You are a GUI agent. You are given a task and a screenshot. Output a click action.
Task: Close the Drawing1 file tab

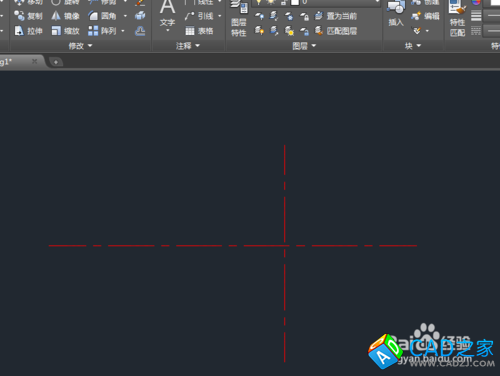34,61
